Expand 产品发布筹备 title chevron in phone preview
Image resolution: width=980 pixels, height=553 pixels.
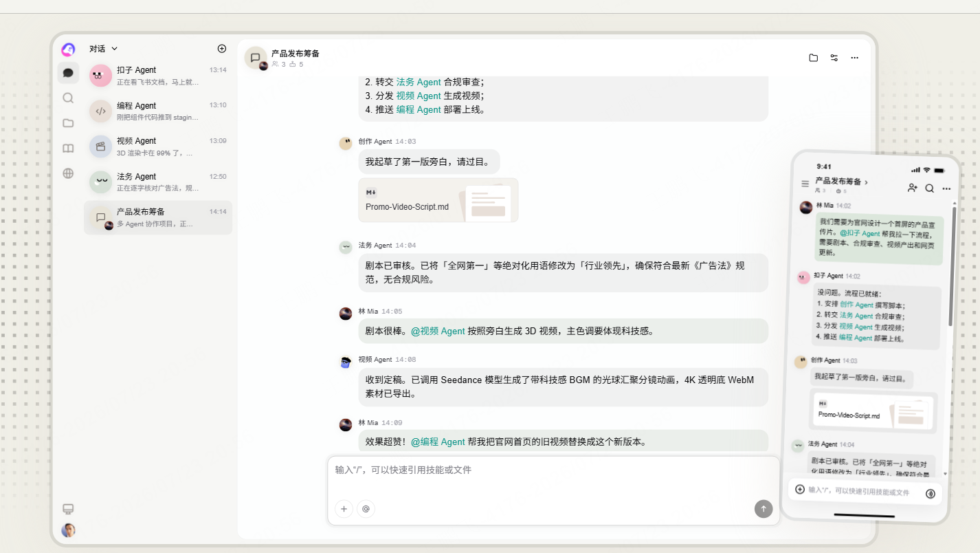[x=867, y=182]
